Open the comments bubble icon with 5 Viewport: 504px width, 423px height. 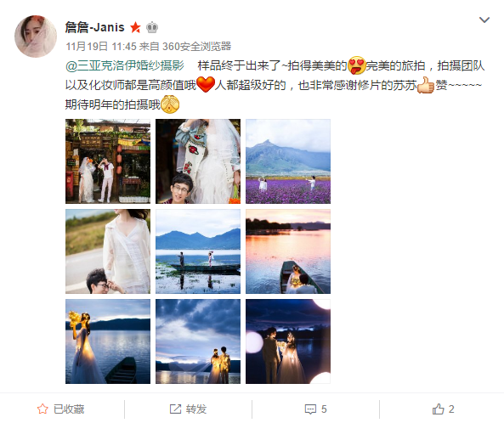point(310,409)
